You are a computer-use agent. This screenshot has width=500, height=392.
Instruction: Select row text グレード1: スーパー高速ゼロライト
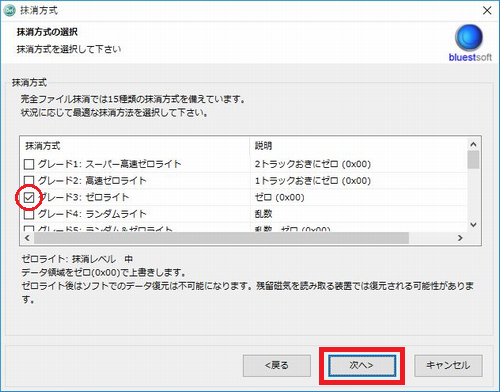tap(109, 164)
